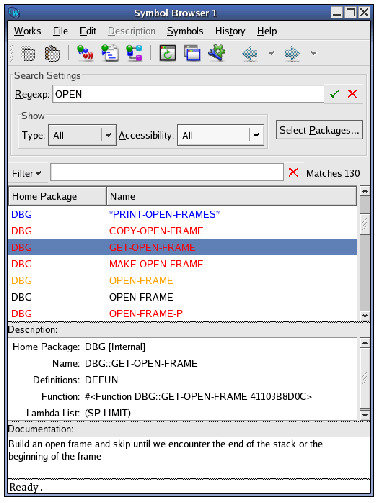Cancel regexp with red X

click(352, 94)
